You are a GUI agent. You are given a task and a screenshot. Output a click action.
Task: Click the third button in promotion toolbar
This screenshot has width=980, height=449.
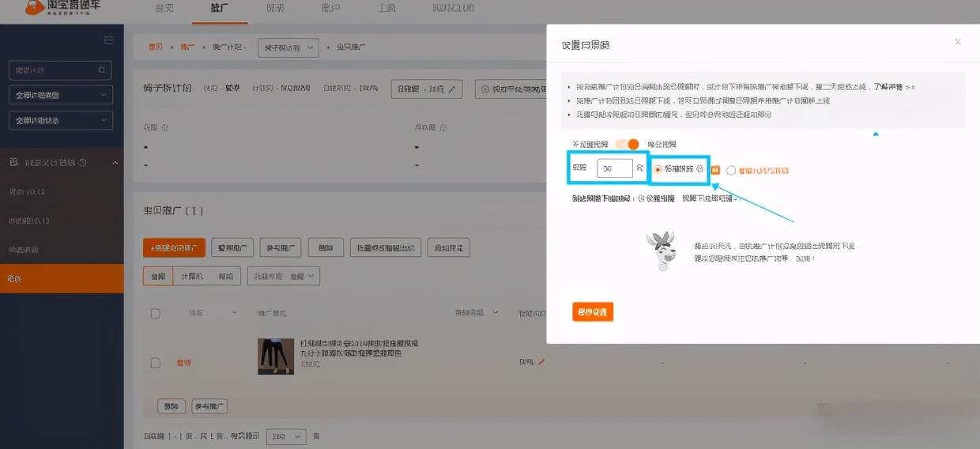[281, 247]
